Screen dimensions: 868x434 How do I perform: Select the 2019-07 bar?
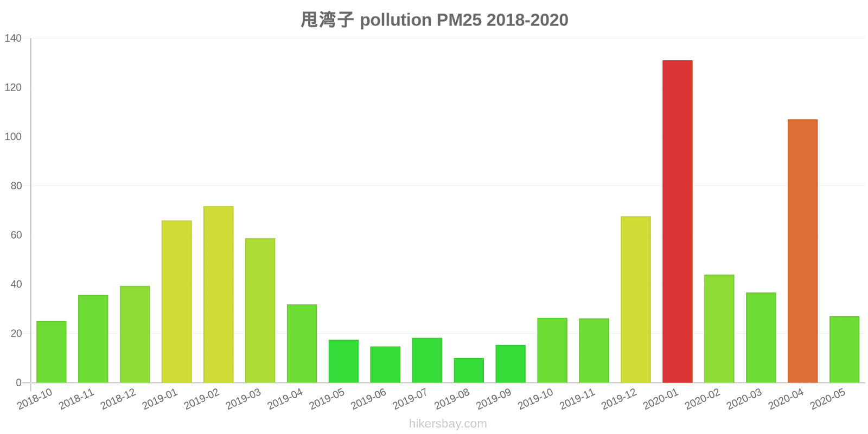click(x=427, y=360)
